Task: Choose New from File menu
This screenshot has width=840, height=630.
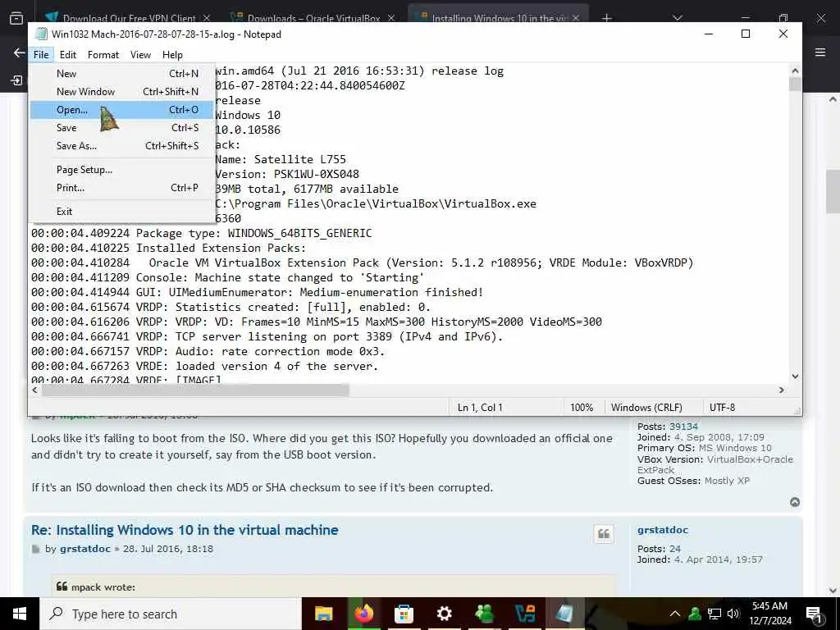Action: 122,73
